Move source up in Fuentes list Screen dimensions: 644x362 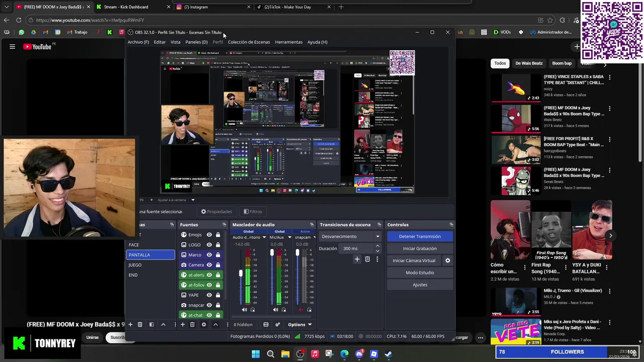click(x=215, y=325)
